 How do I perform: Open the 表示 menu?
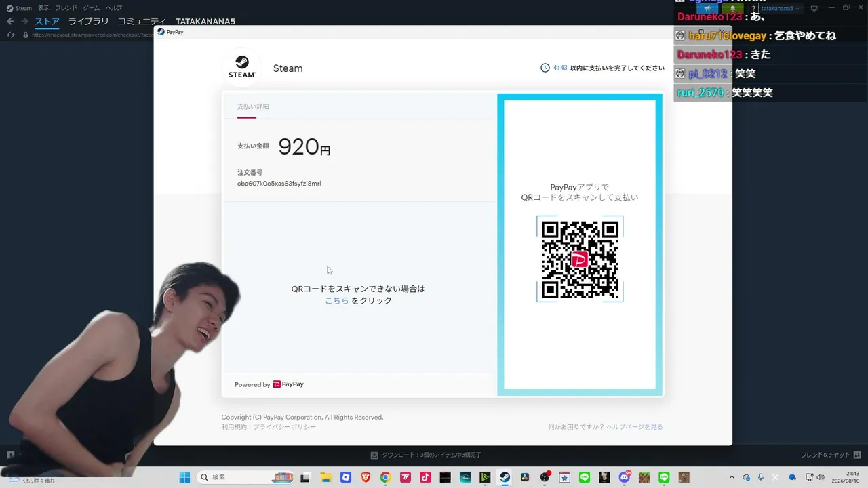43,8
